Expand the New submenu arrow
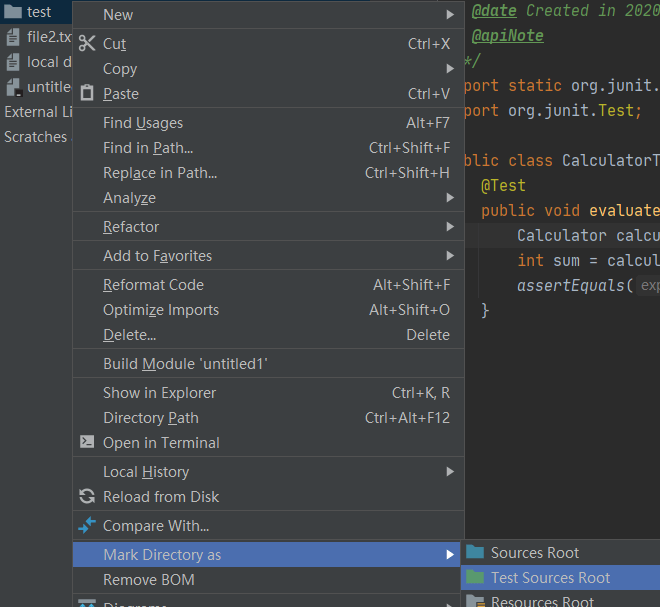 450,15
